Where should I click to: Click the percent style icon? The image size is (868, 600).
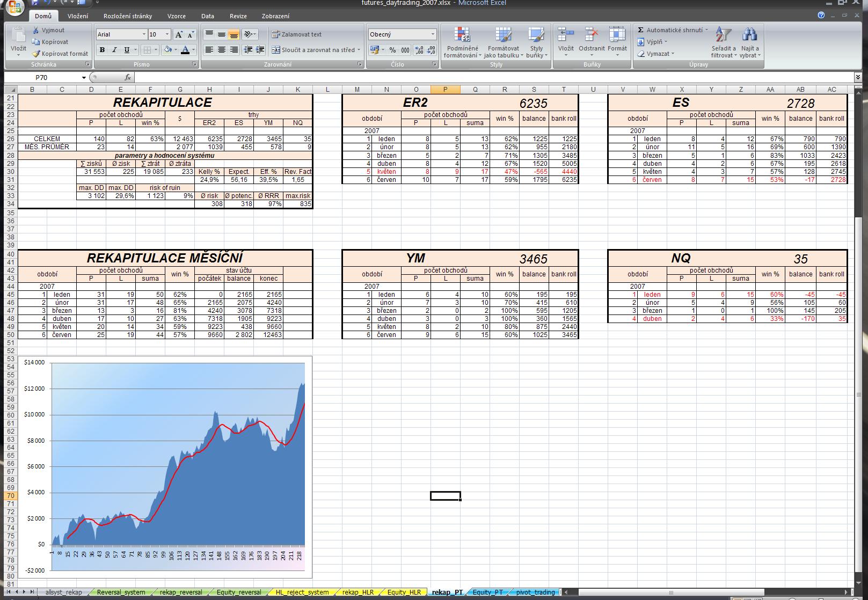[393, 50]
